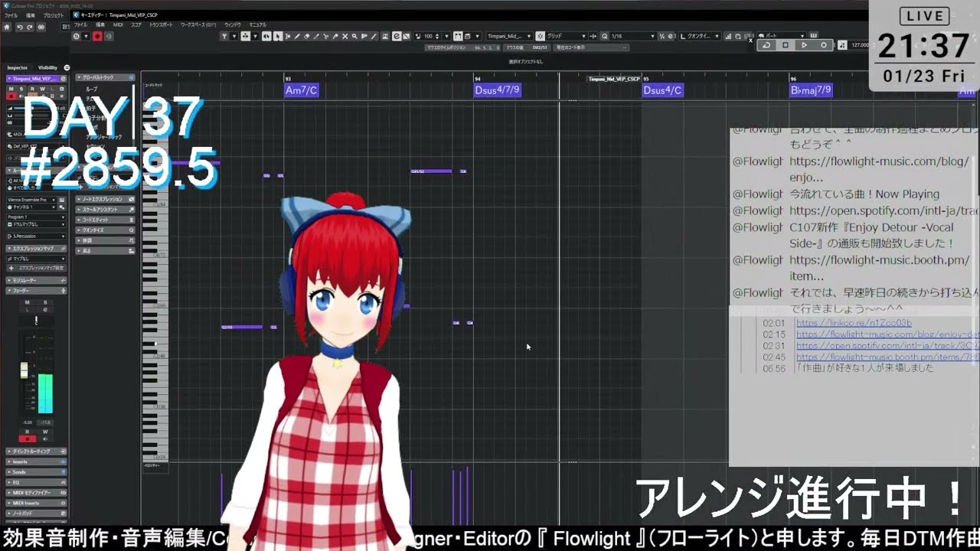Toggle Acoustic Feedback speaker icon

[x=266, y=36]
